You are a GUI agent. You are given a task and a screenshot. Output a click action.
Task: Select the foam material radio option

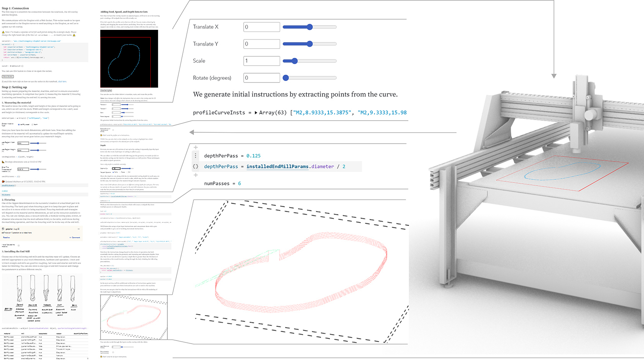pos(32,124)
